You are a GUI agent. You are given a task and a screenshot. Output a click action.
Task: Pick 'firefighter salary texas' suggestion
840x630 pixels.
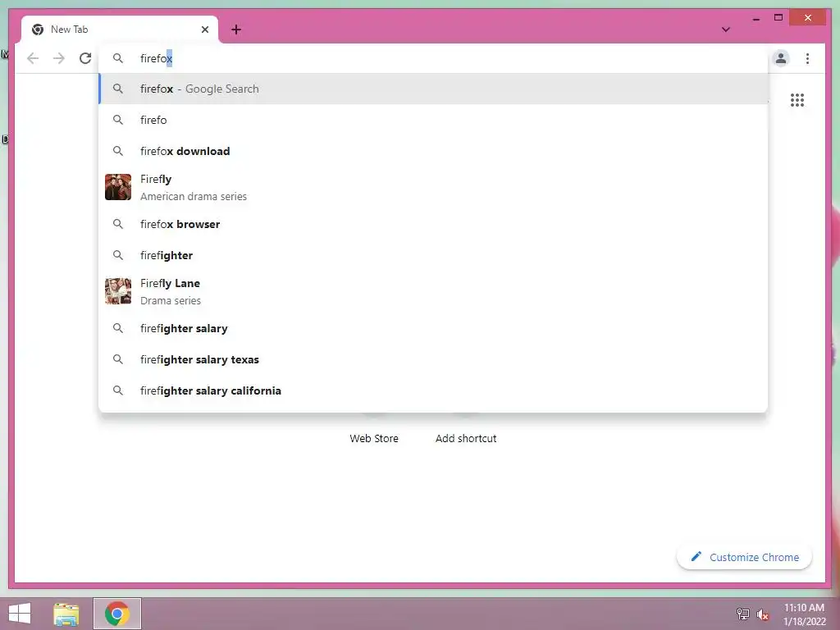tap(433, 359)
